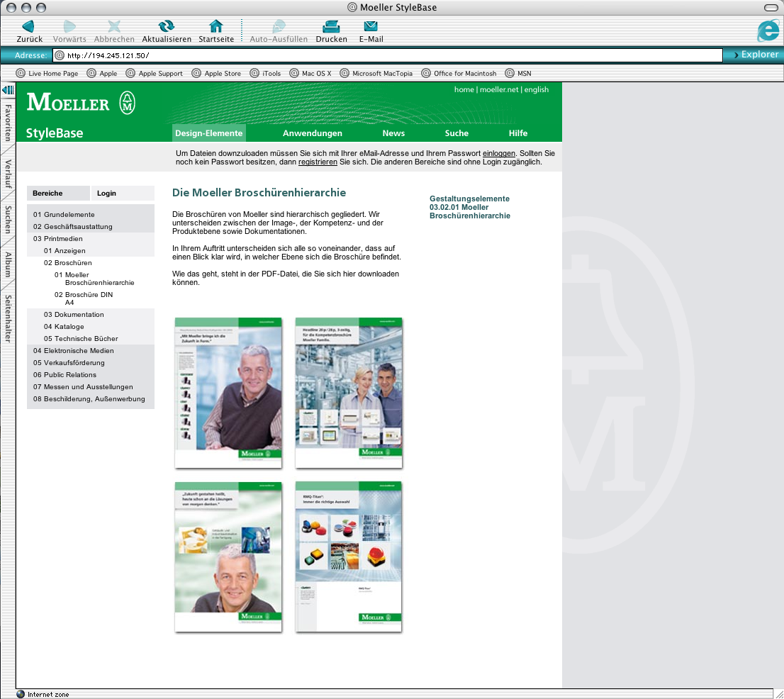Open the RMQ-Titan brochure thumbnail
Viewport: 784px width, 699px height.
coord(349,557)
